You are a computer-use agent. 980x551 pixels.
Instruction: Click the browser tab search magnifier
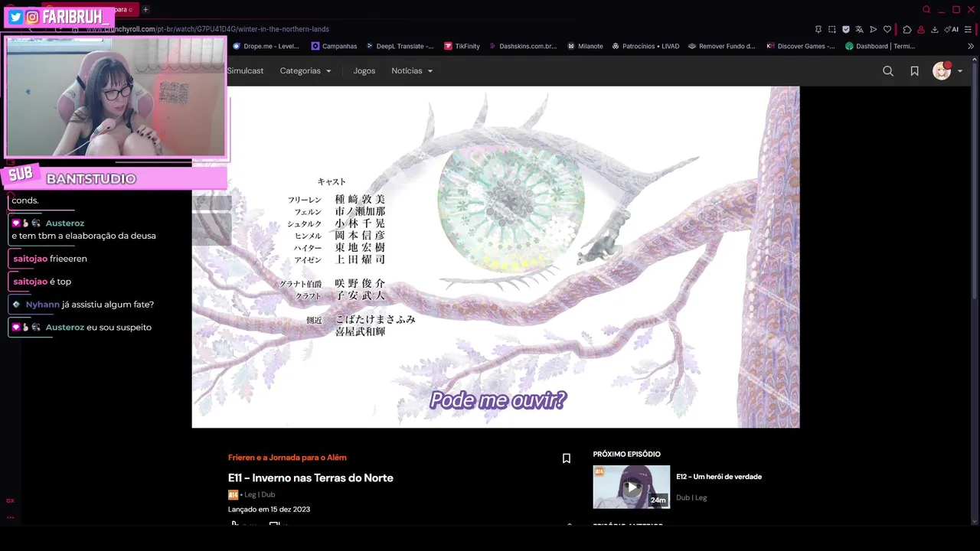pos(926,9)
